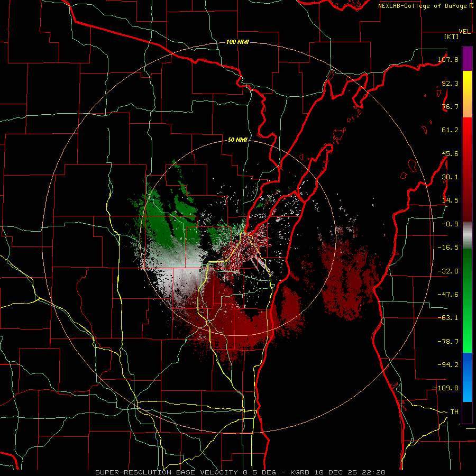Select the -32.0 legend value
The width and height of the screenshot is (476, 476).
pyautogui.click(x=448, y=271)
